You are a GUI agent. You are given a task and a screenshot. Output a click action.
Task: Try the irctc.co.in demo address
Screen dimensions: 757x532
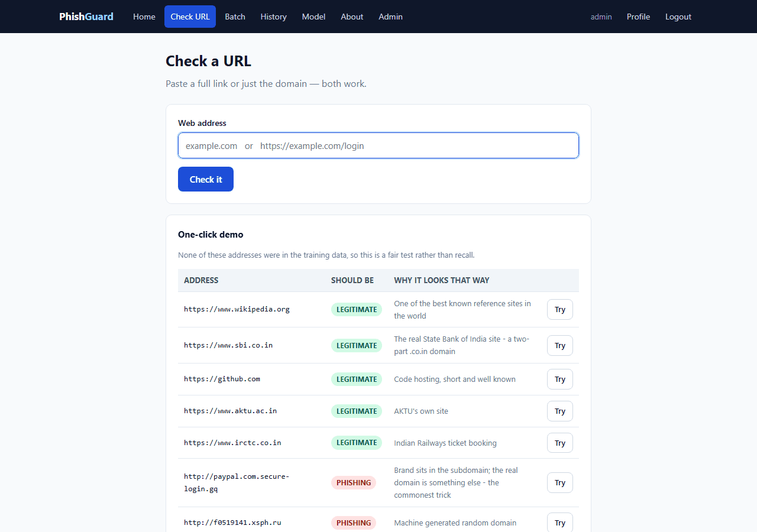[560, 443]
